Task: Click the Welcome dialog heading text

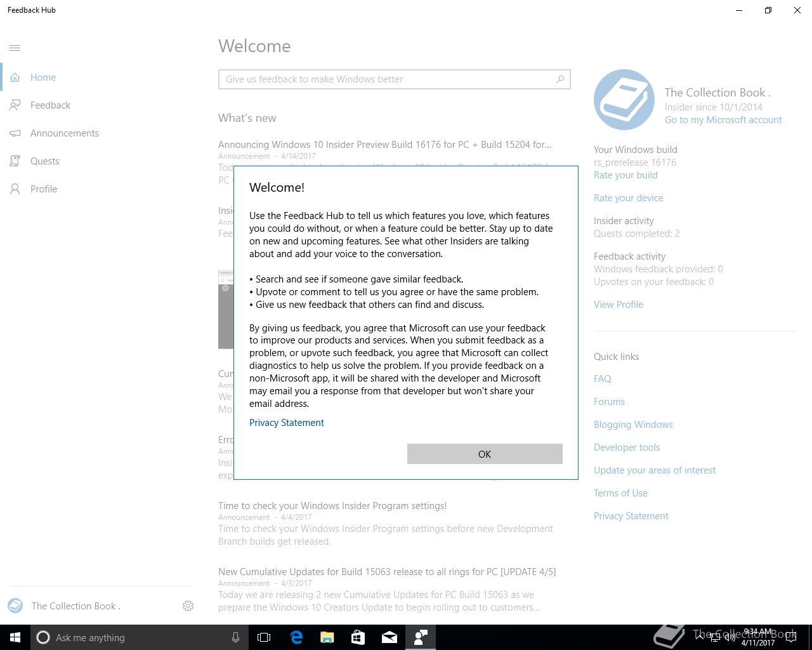Action: 277,187
